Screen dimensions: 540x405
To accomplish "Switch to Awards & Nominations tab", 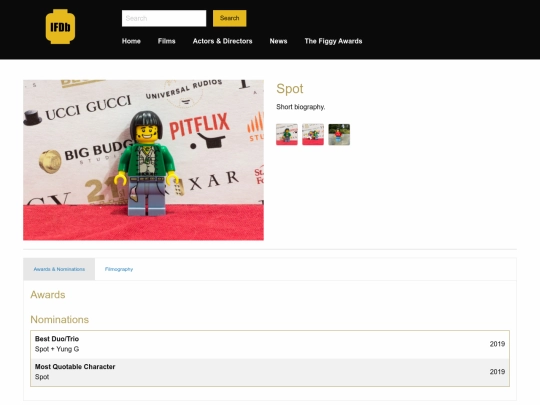I will click(x=59, y=269).
